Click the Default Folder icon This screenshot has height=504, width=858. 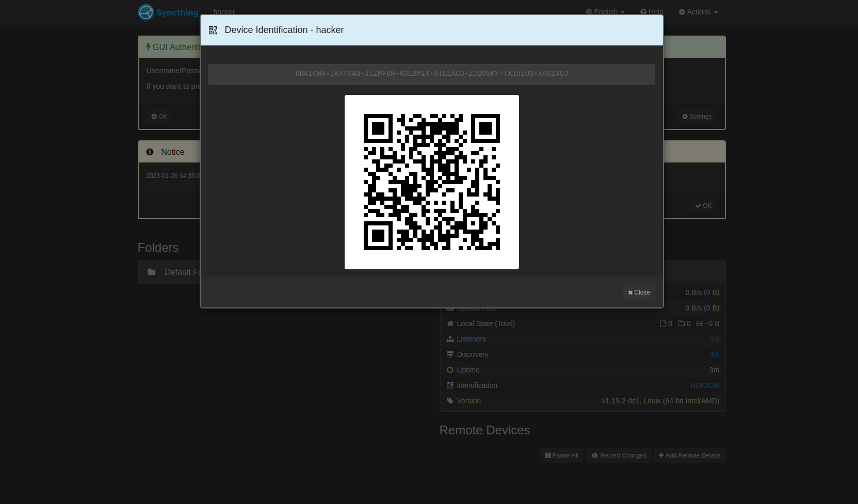152,272
